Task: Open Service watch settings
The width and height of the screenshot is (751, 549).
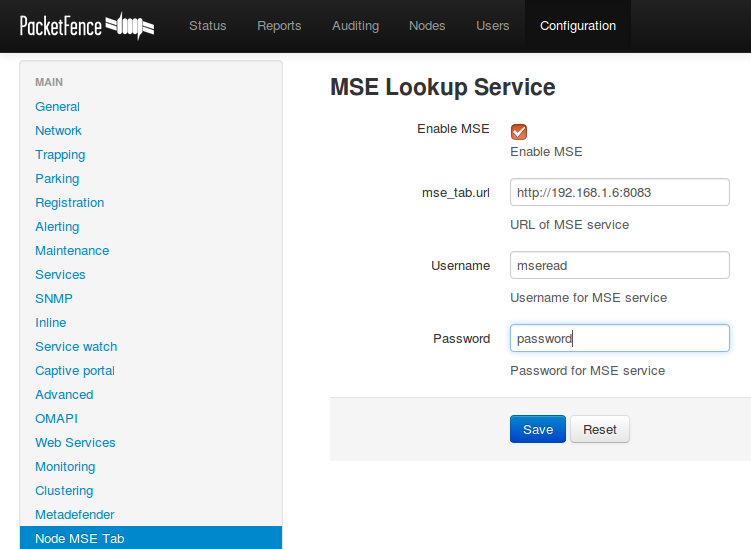Action: 76,346
